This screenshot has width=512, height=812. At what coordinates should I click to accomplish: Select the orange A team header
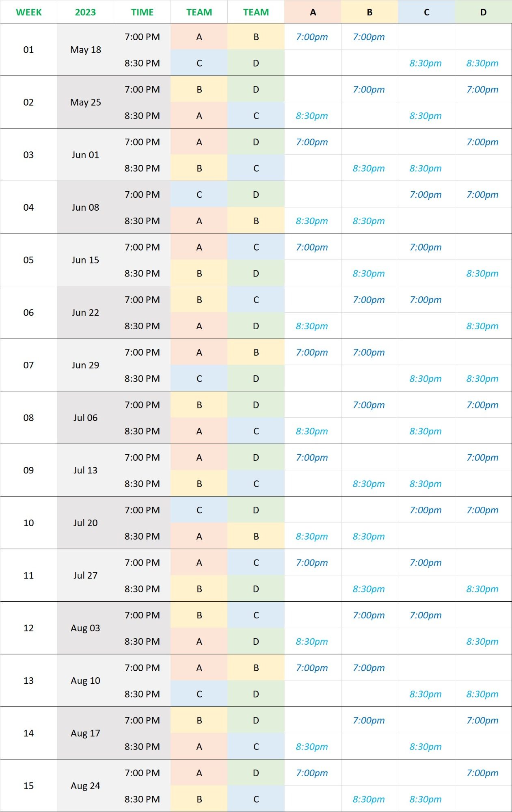pos(313,12)
